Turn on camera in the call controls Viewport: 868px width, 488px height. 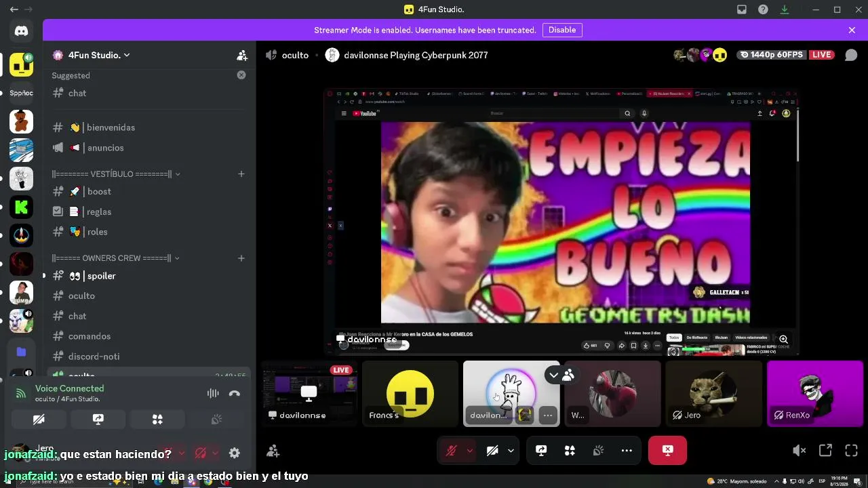click(x=493, y=451)
